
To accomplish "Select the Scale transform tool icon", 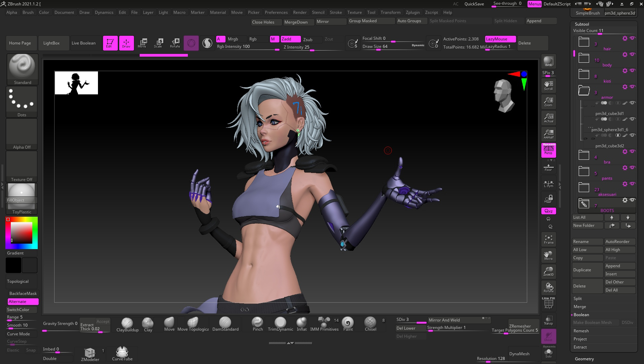I will coord(158,43).
